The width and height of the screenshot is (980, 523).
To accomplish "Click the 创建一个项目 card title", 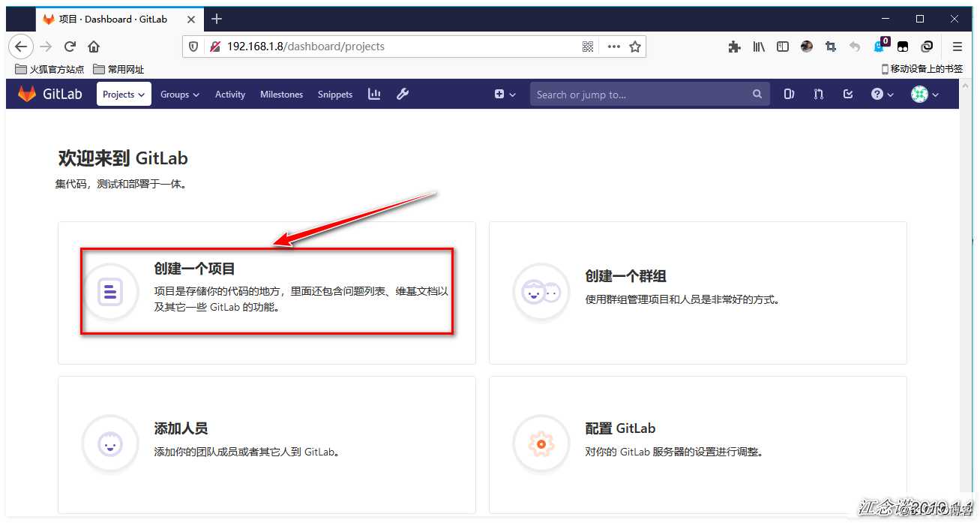I will point(195,269).
